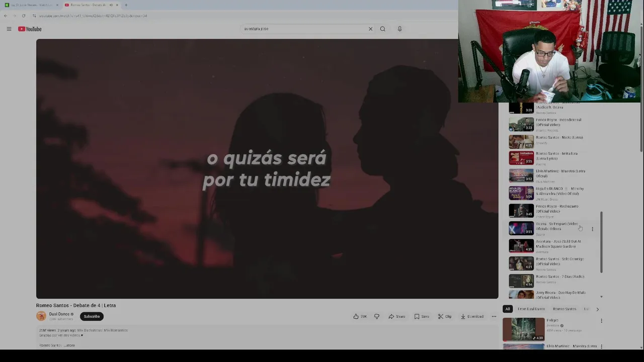Open three-dot menu for Elvis Martinez recommendation
The image size is (644, 362).
pos(601,346)
